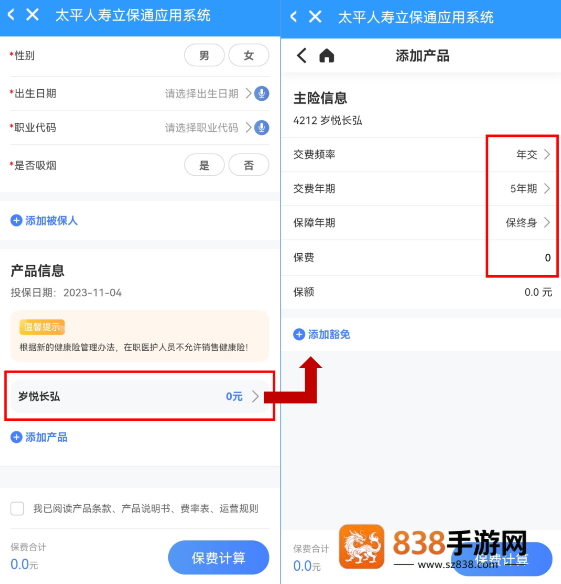Select 否 for smoking status
The height and width of the screenshot is (584, 561).
point(248,165)
